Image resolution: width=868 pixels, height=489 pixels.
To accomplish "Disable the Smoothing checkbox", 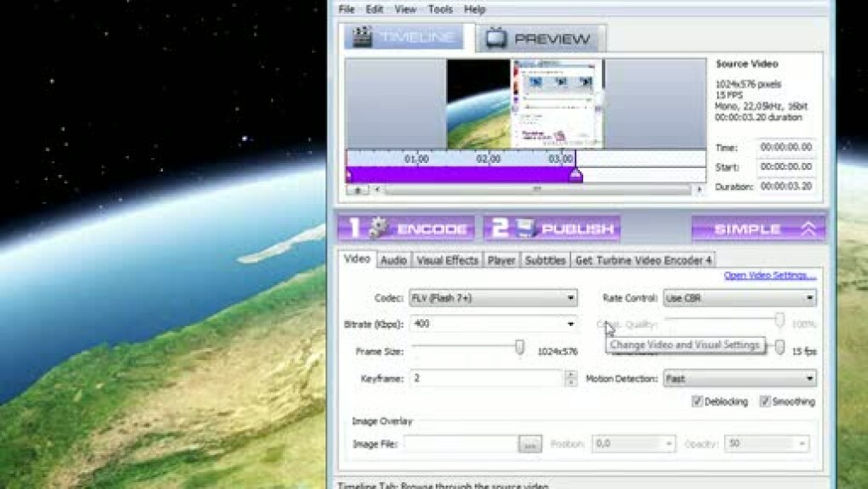I will point(766,401).
